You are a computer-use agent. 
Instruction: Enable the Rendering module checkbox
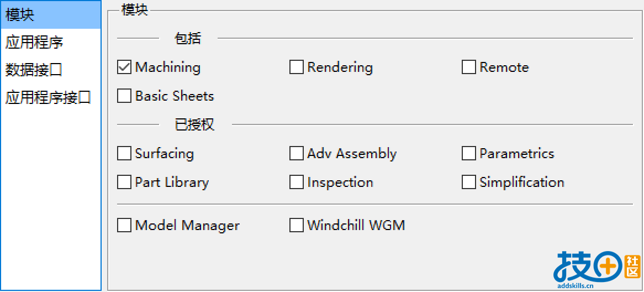pyautogui.click(x=296, y=67)
